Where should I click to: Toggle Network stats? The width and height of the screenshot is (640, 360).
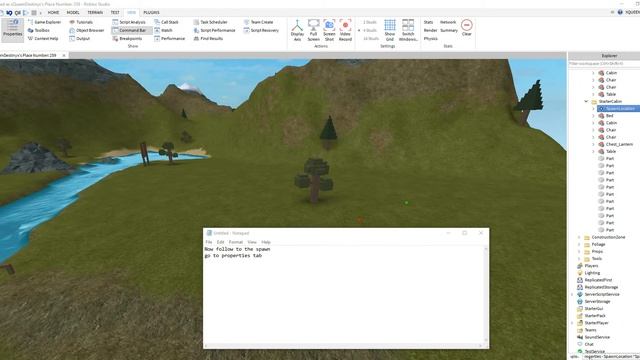pos(448,22)
